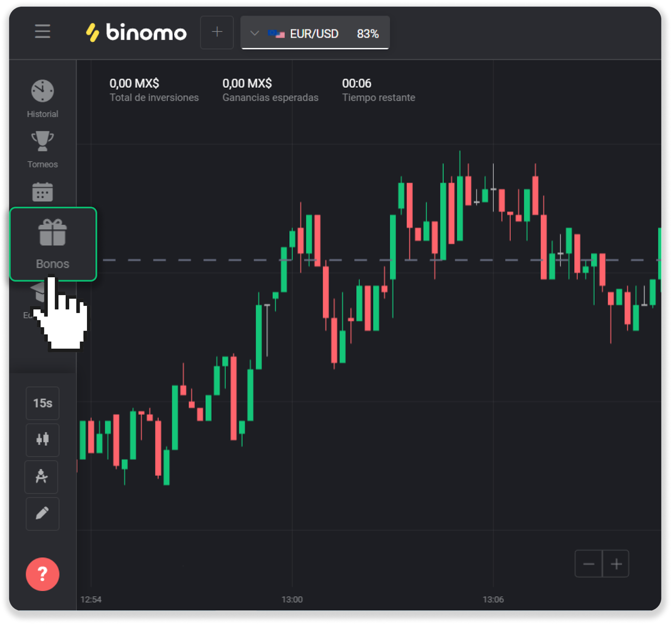Zoom in the chart with plus
The width and height of the screenshot is (672, 624).
point(616,564)
